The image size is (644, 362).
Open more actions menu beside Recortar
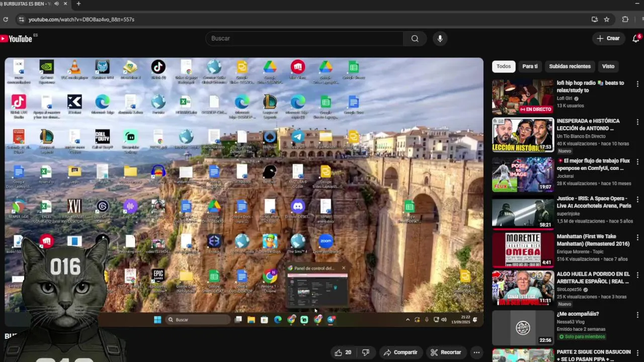coord(476,352)
